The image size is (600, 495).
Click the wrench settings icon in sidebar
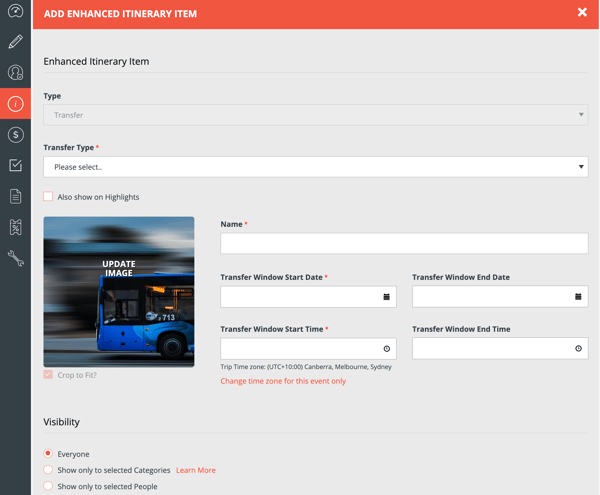coord(15,259)
